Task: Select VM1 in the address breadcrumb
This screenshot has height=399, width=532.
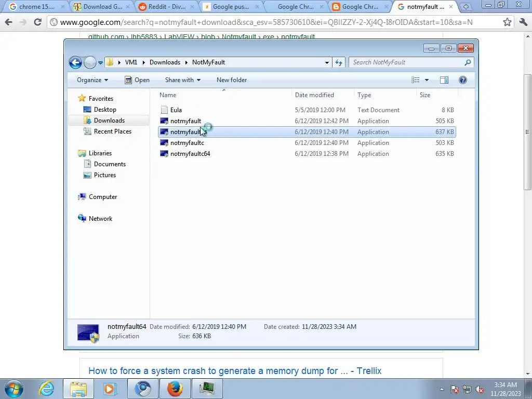Action: 131,62
